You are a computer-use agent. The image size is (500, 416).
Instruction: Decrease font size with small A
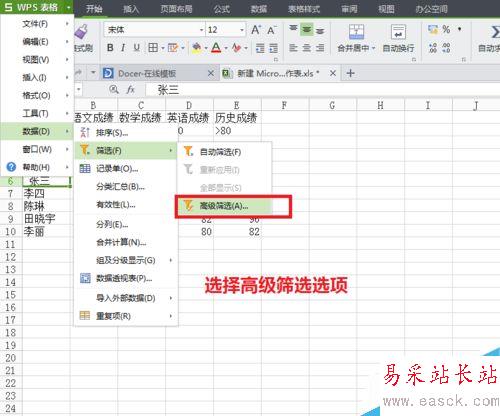coord(272,30)
